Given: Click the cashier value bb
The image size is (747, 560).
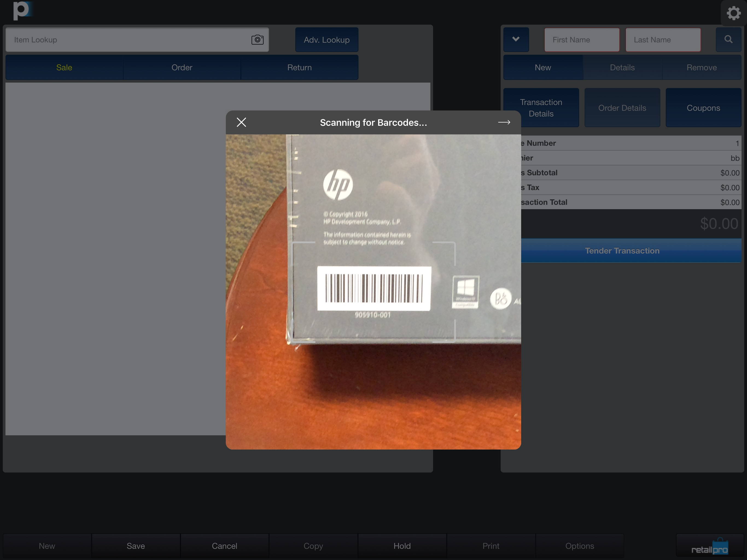Looking at the screenshot, I should [735, 158].
